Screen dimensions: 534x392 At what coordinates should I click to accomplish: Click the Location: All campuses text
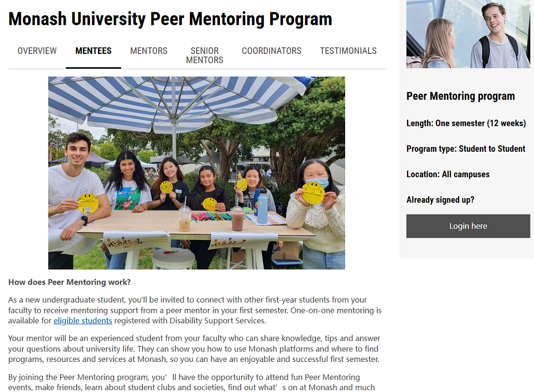tap(448, 174)
